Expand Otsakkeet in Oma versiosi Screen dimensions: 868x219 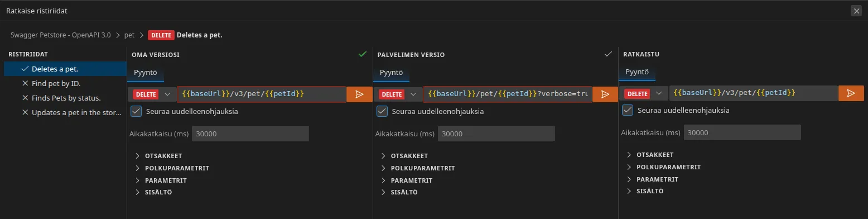click(x=158, y=156)
